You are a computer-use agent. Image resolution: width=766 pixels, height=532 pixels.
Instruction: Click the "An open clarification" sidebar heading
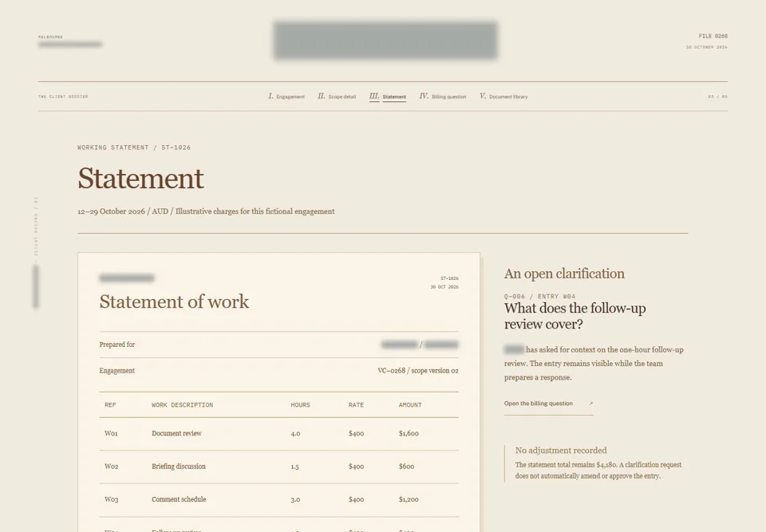click(564, 274)
